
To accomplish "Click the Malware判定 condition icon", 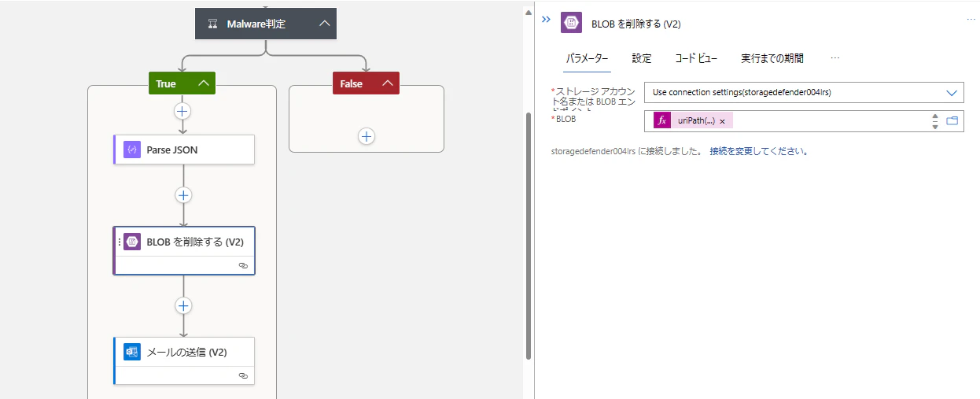I will coord(212,24).
